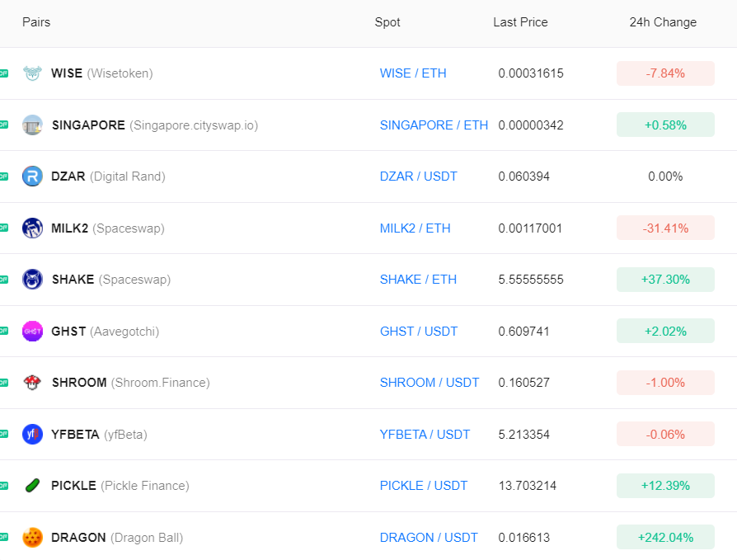Screen dimensions: 737x560
Task: Click the DRAGON +242.04% change badge
Action: tap(665, 538)
